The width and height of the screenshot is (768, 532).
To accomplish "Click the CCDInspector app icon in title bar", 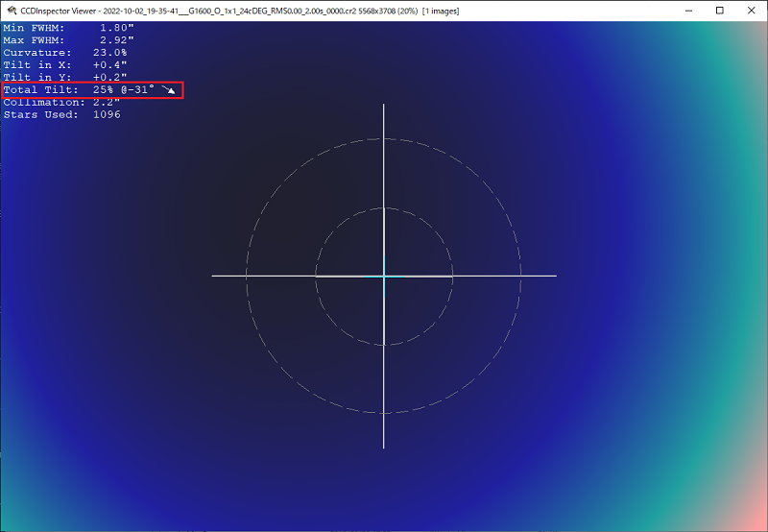I will 12,11.
